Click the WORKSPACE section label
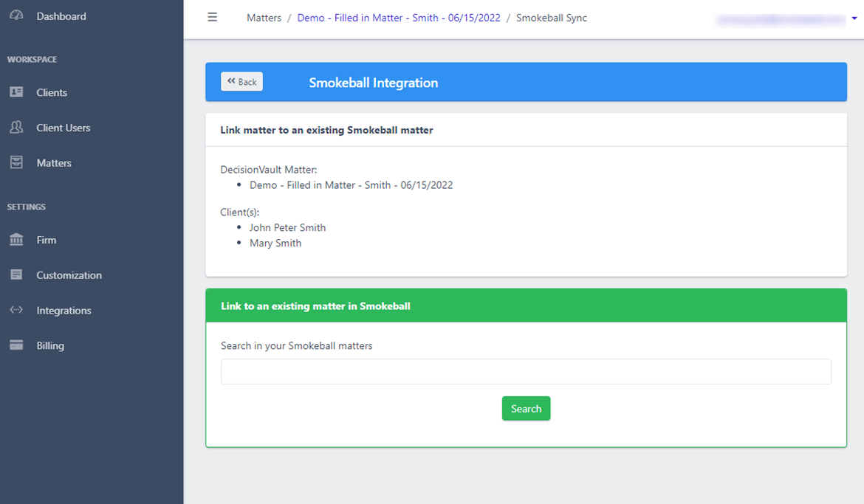The height and width of the screenshot is (504, 864). (32, 60)
